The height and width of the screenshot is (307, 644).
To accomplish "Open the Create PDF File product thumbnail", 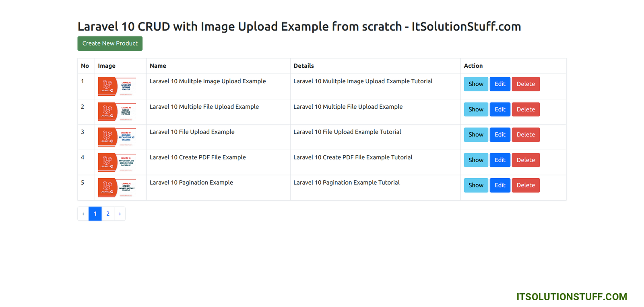I will click(x=117, y=163).
